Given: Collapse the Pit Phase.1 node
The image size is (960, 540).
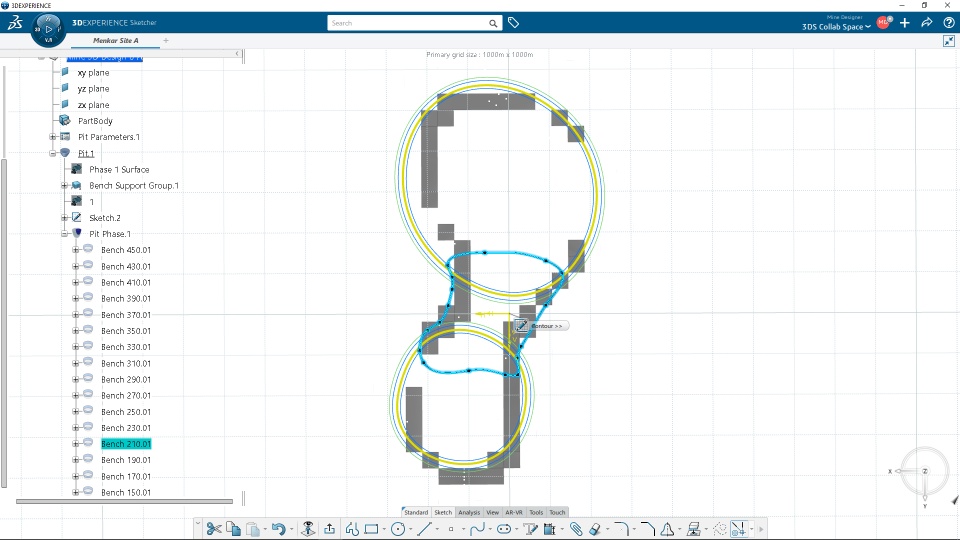Looking at the screenshot, I should pos(64,233).
